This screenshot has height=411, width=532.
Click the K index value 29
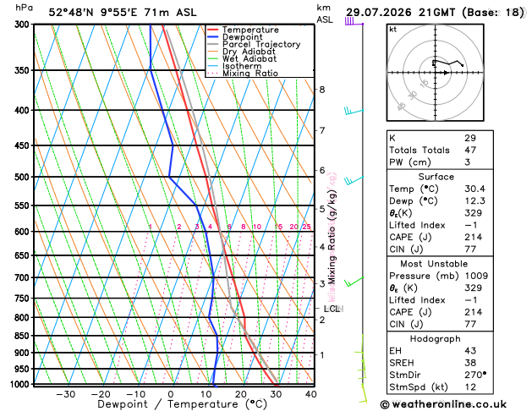[470, 138]
